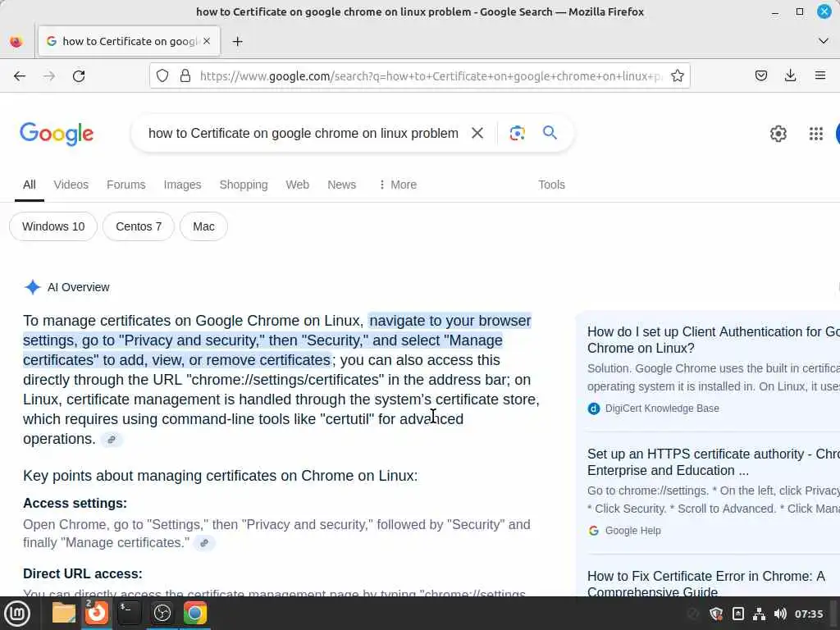This screenshot has height=630, width=840.
Task: Click the DigiCert Knowledge Base source
Action: pyautogui.click(x=662, y=409)
